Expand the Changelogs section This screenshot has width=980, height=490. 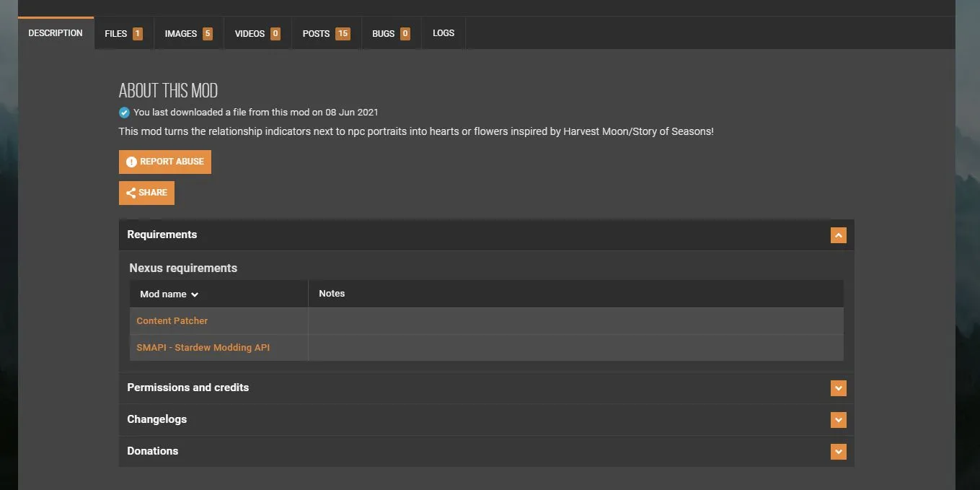[838, 420]
